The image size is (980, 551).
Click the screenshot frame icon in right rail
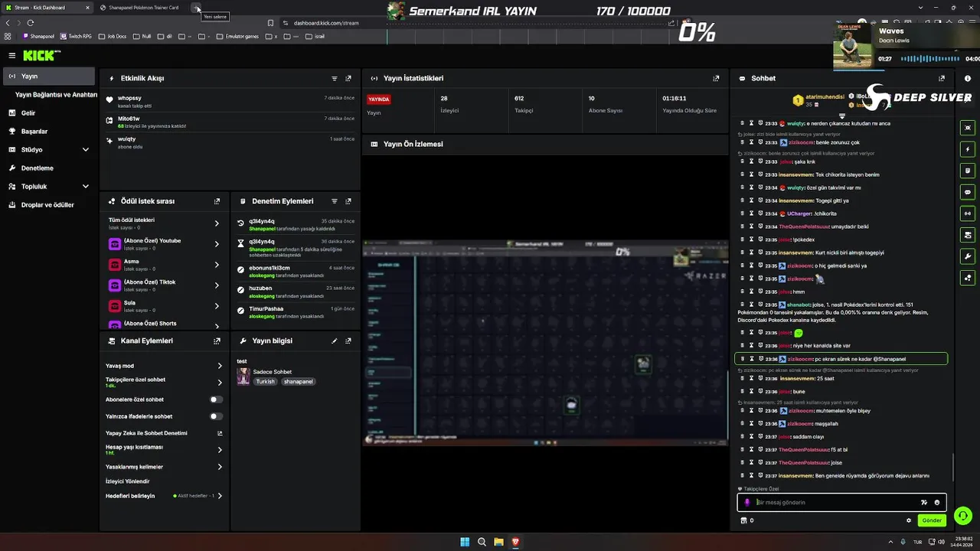click(x=968, y=128)
